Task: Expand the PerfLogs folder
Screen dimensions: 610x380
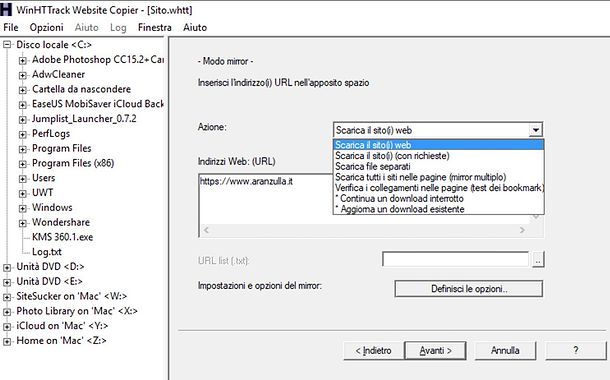Action: (23, 134)
